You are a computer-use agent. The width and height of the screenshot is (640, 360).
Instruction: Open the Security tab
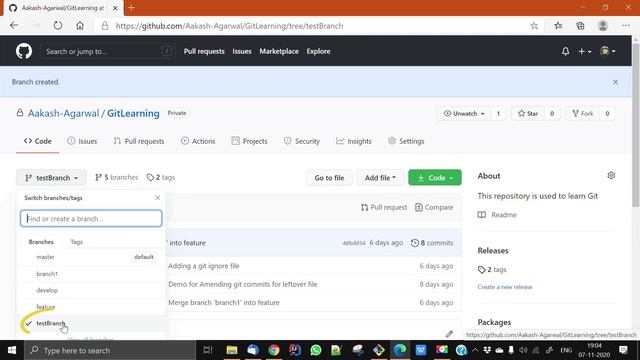(302, 141)
